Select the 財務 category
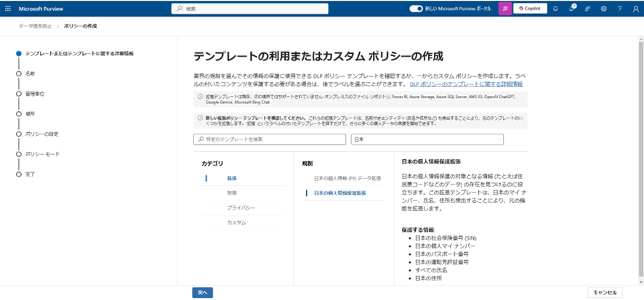This screenshot has width=644, height=300. pyautogui.click(x=232, y=192)
